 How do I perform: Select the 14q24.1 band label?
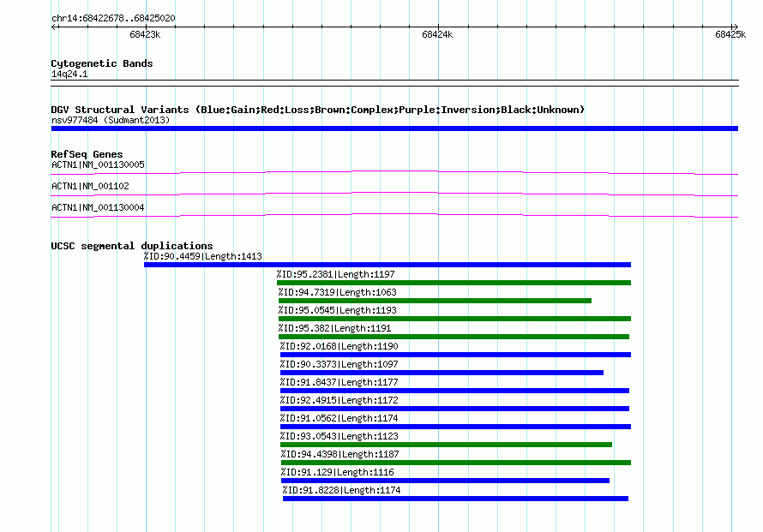69,74
